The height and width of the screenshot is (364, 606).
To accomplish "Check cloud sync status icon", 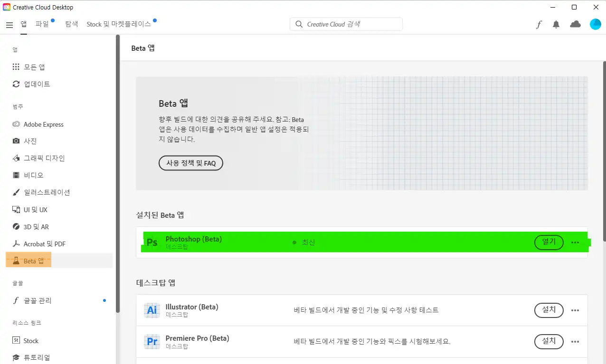I will 575,24.
